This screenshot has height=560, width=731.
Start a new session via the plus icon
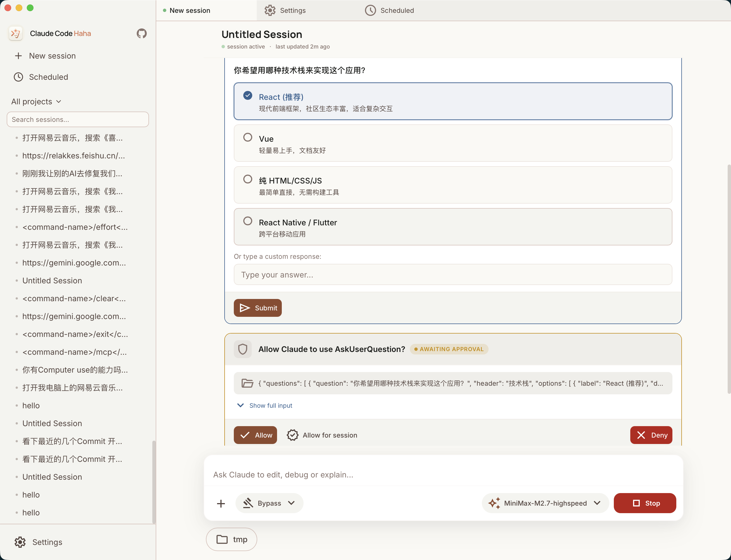click(18, 56)
